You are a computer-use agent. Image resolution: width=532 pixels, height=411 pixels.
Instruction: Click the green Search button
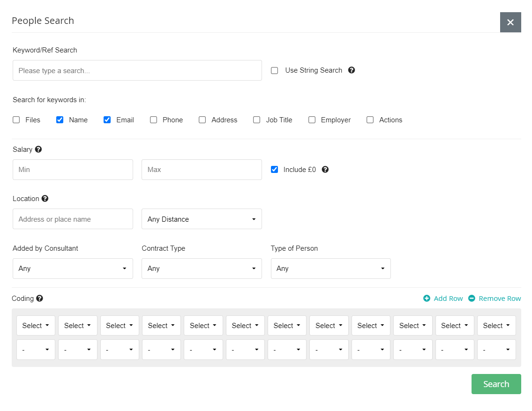[x=496, y=384]
